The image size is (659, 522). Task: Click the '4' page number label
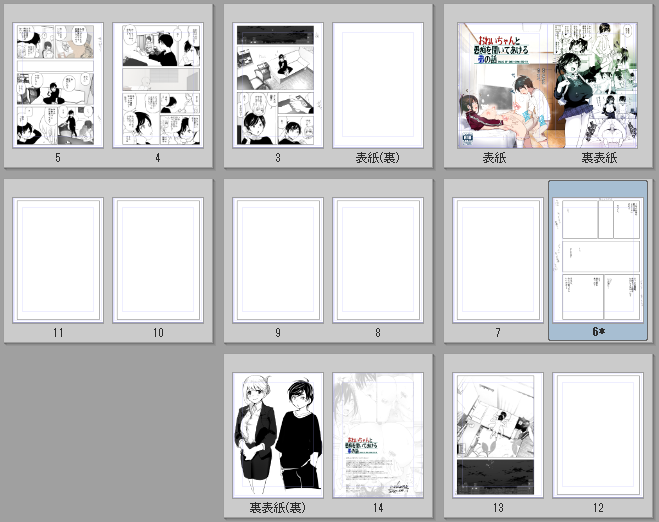pyautogui.click(x=158, y=158)
